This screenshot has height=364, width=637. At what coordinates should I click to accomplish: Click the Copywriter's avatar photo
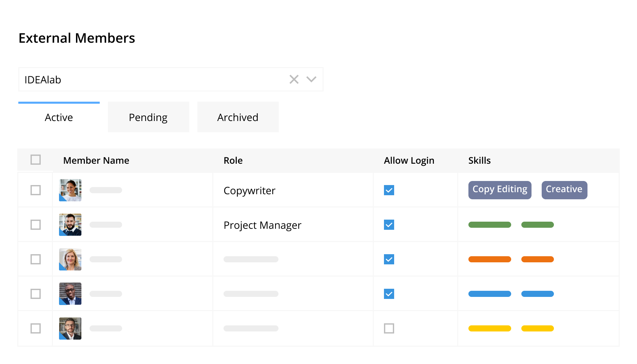[70, 190]
